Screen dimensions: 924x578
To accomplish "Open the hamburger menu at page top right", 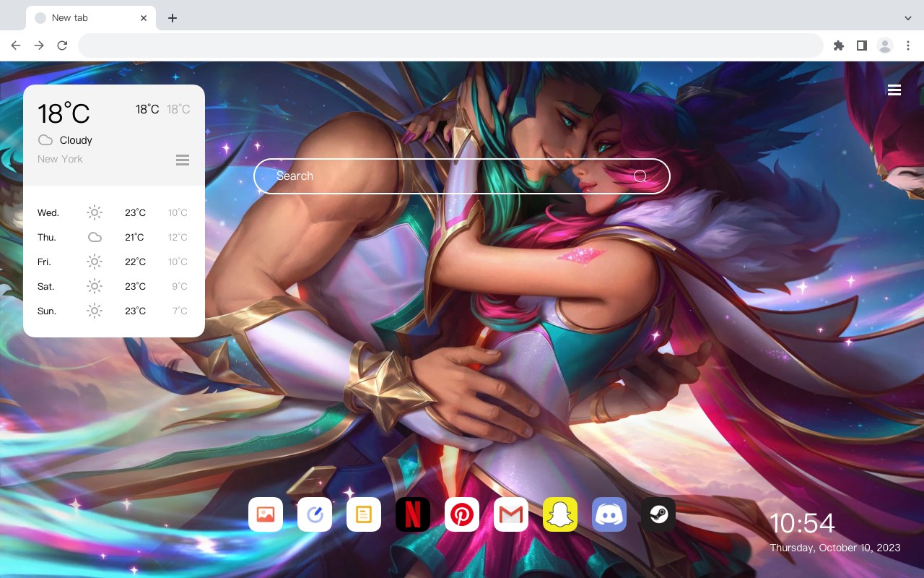I will (x=894, y=90).
